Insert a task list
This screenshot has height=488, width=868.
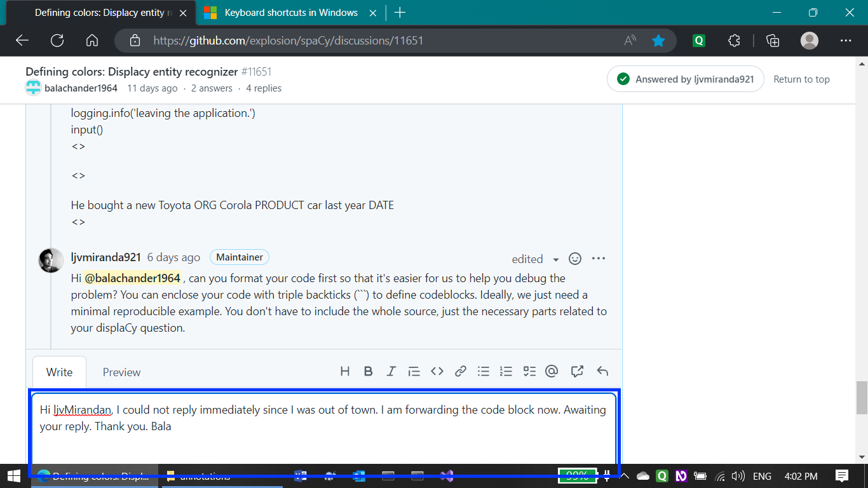[x=529, y=372]
